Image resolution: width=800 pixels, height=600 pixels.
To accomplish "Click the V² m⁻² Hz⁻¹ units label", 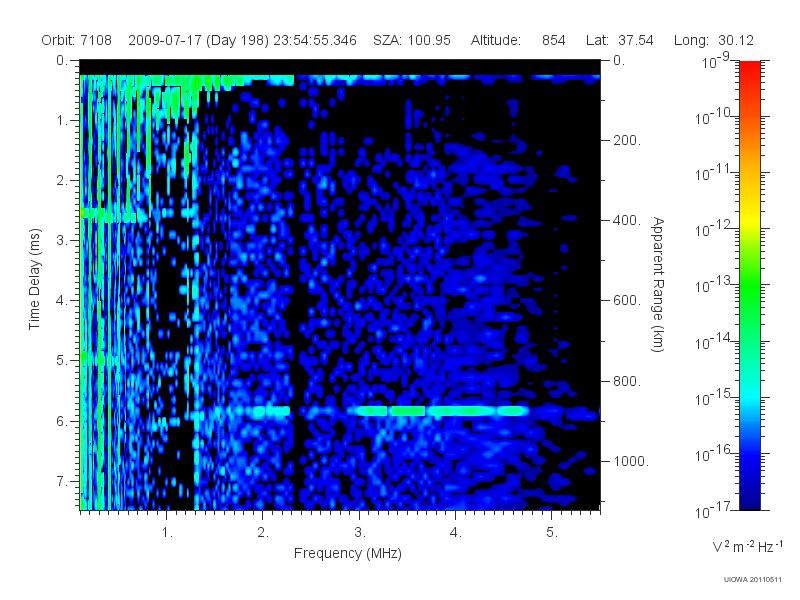I will point(747,546).
